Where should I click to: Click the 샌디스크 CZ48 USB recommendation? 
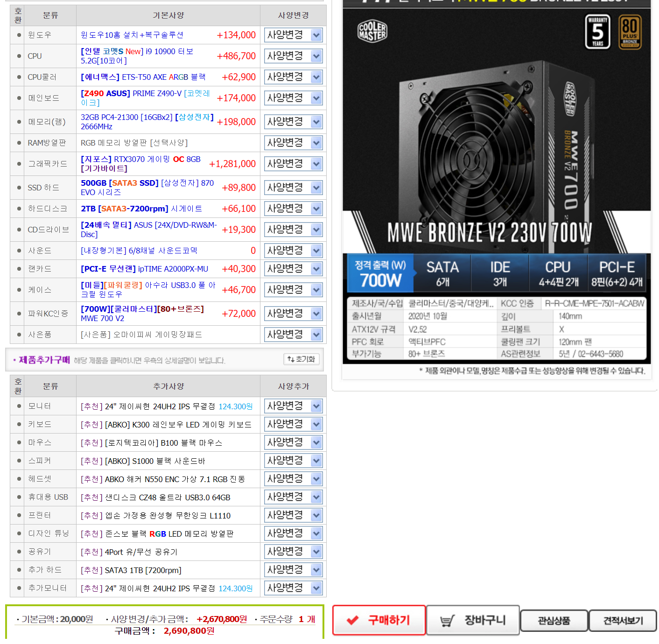(x=155, y=497)
